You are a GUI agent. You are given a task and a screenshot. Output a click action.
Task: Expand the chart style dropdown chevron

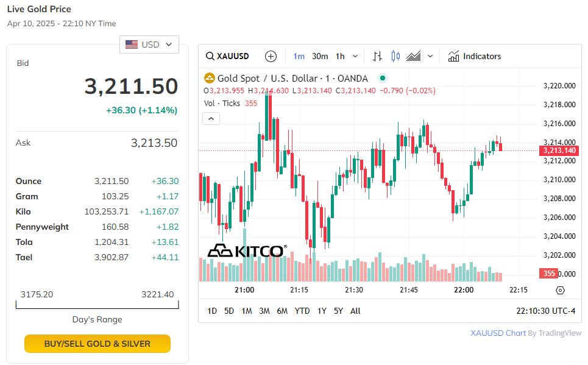(x=430, y=57)
